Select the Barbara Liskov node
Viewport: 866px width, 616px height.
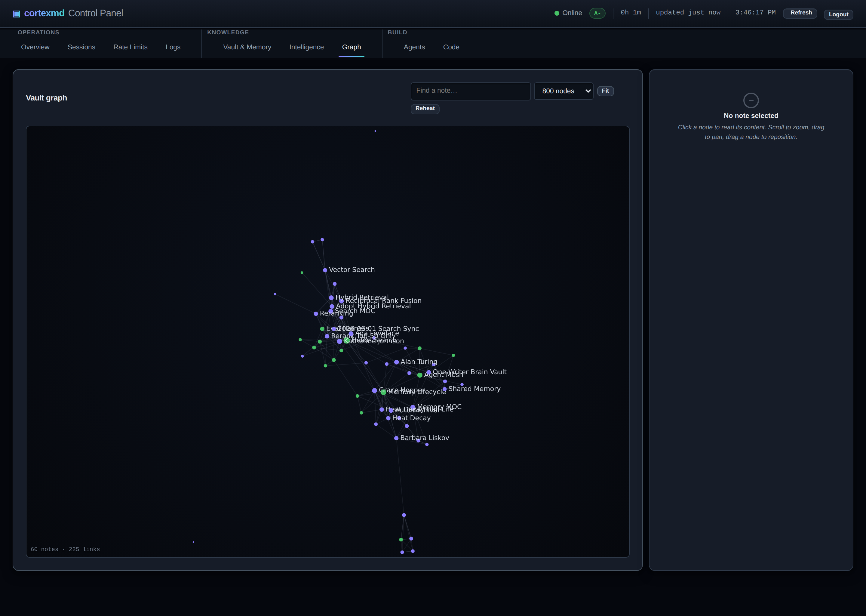pyautogui.click(x=396, y=438)
